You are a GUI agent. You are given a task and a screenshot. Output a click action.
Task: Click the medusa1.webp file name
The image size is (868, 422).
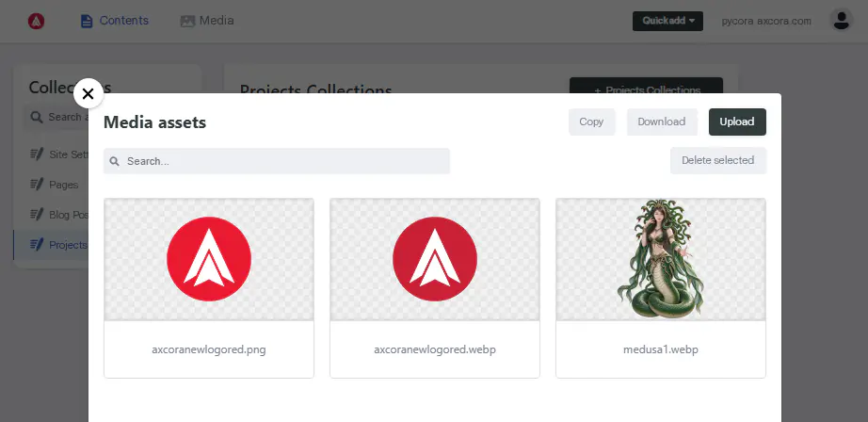[660, 350]
